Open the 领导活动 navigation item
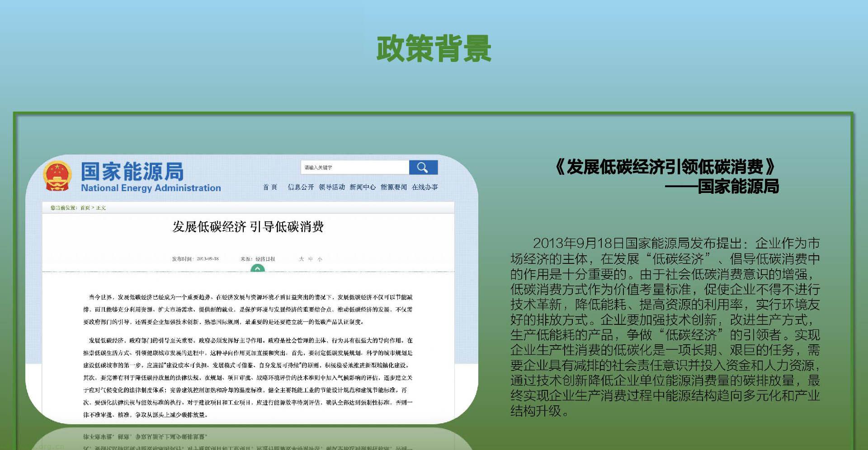This screenshot has width=868, height=450. point(332,187)
